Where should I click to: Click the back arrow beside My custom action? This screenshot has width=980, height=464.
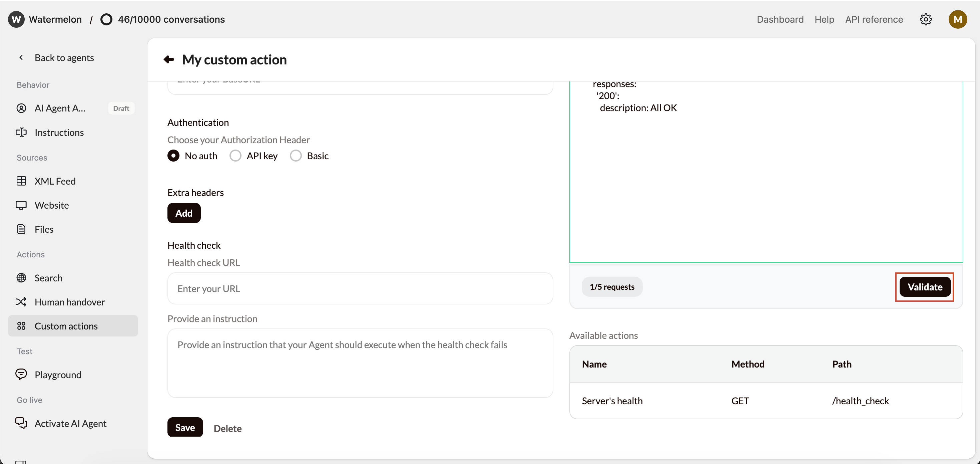(x=169, y=60)
